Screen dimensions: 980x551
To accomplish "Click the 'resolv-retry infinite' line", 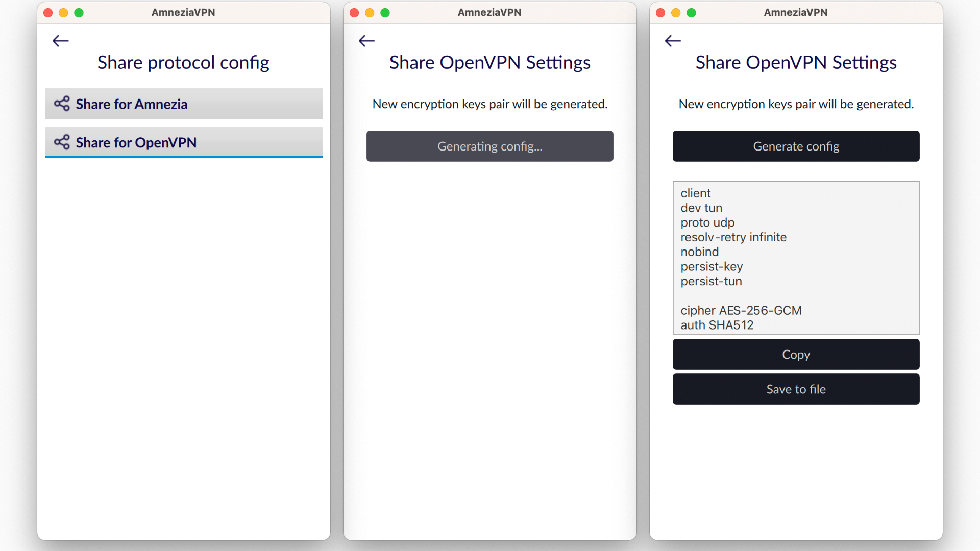I will [733, 237].
